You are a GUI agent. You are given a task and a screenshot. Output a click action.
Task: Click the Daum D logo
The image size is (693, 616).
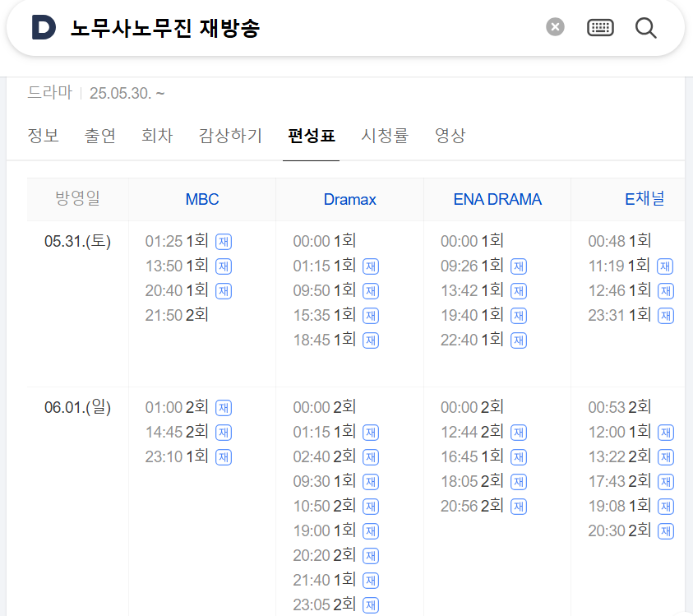(x=44, y=27)
